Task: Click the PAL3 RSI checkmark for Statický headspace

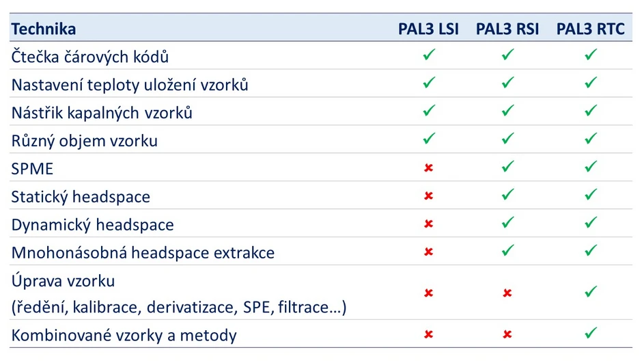Action: (x=507, y=195)
